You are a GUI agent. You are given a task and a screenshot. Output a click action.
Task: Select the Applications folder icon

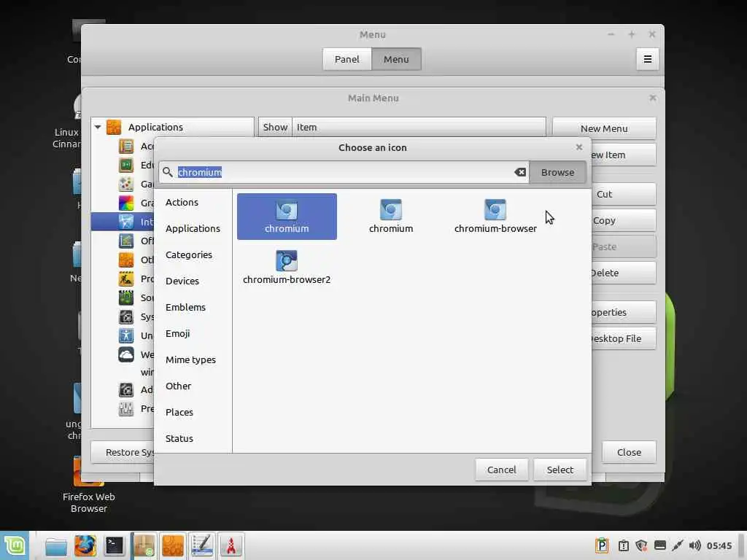tap(114, 127)
